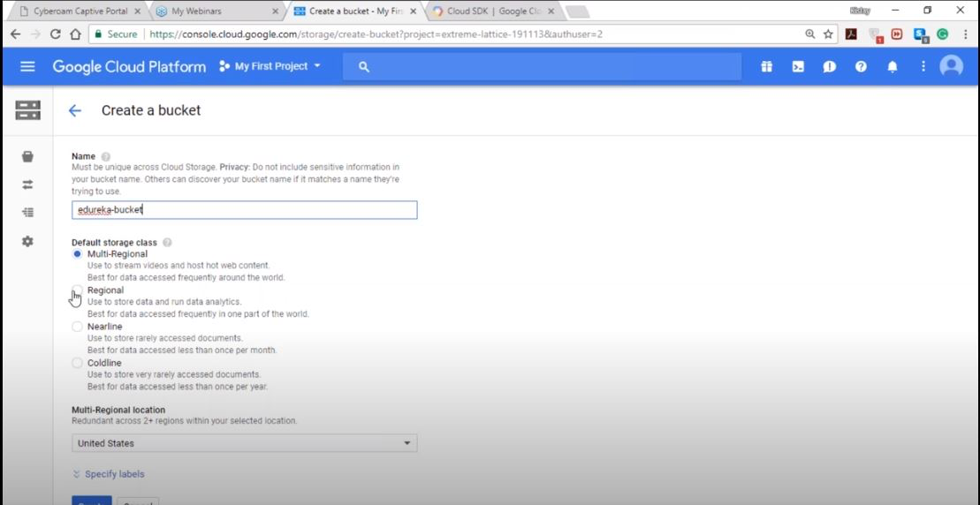980x505 pixels.
Task: Open the Help question mark icon
Action: pyautogui.click(x=862, y=67)
